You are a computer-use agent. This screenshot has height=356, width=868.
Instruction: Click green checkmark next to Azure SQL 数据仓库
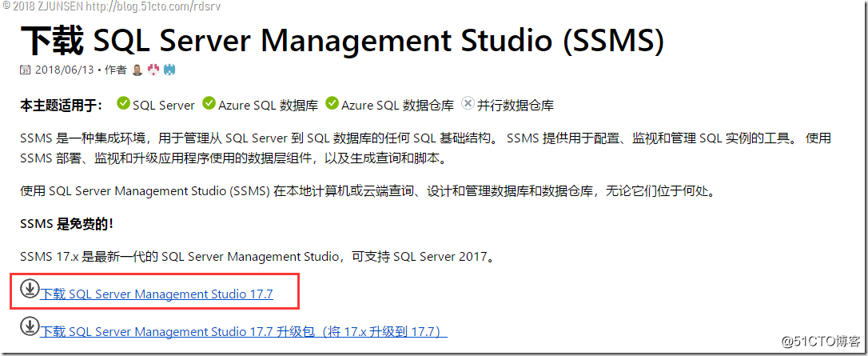tap(332, 103)
